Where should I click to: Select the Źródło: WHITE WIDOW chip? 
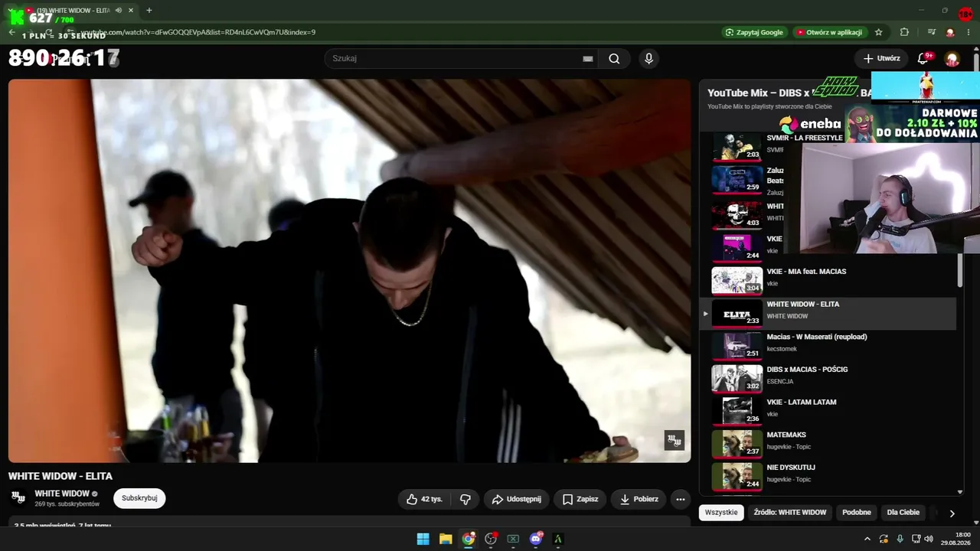790,513
